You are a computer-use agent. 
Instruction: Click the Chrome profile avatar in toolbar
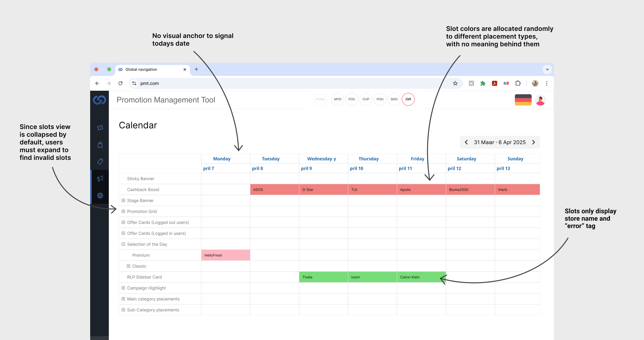pos(535,83)
